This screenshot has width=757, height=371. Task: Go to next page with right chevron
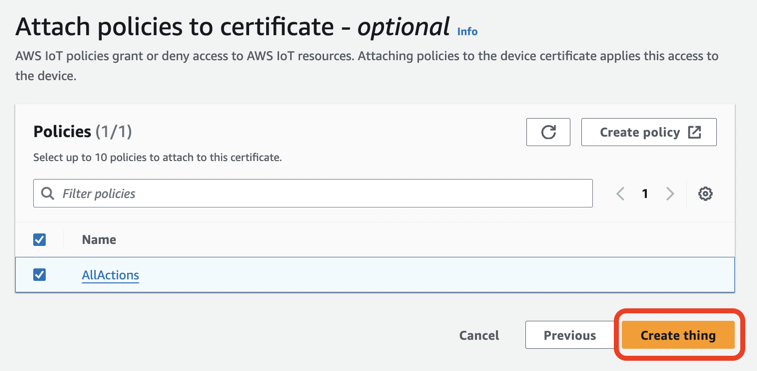pos(670,194)
